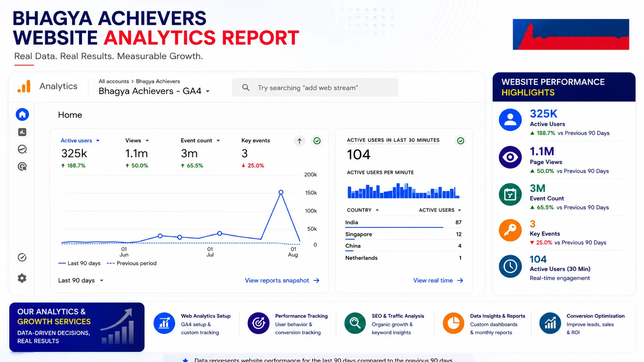Viewport: 644px width, 362px height.
Task: Click the 25.0% key events decrease
Action: (x=253, y=165)
